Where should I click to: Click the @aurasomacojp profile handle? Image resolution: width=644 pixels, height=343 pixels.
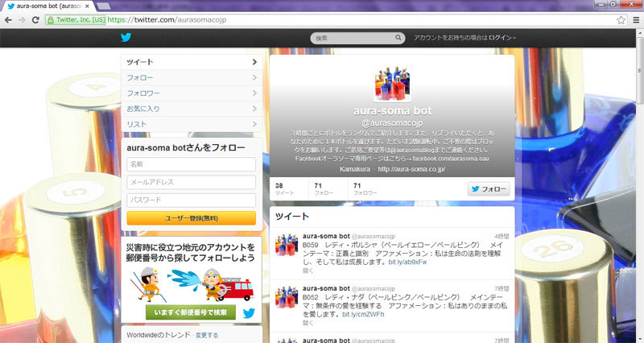coord(392,123)
